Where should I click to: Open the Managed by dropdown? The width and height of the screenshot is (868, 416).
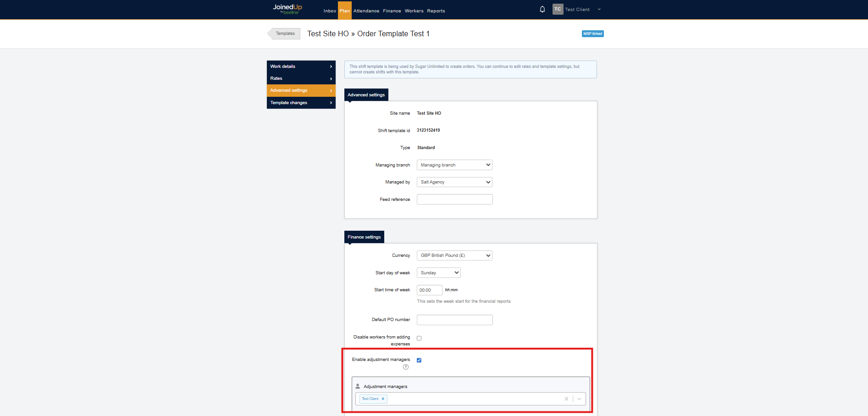click(454, 182)
